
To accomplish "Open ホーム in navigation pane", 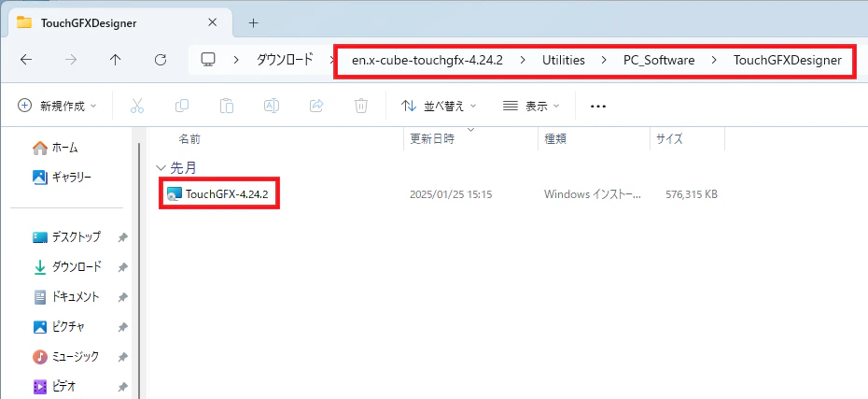I will (55, 148).
